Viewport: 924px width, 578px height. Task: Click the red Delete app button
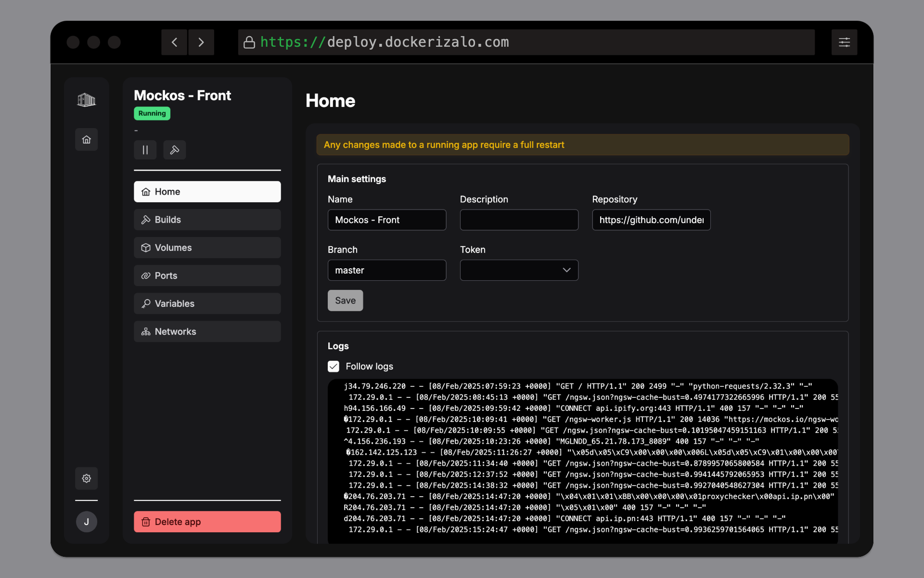[x=207, y=522]
